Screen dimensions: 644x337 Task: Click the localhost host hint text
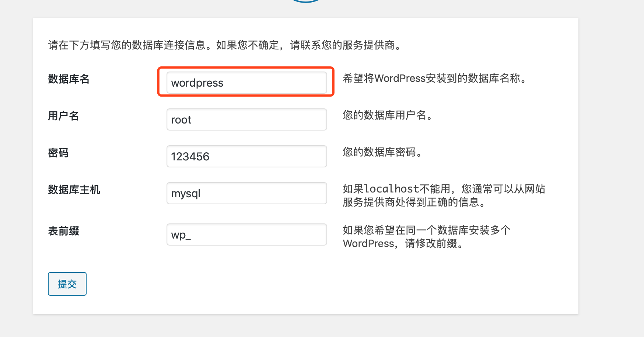tap(444, 195)
